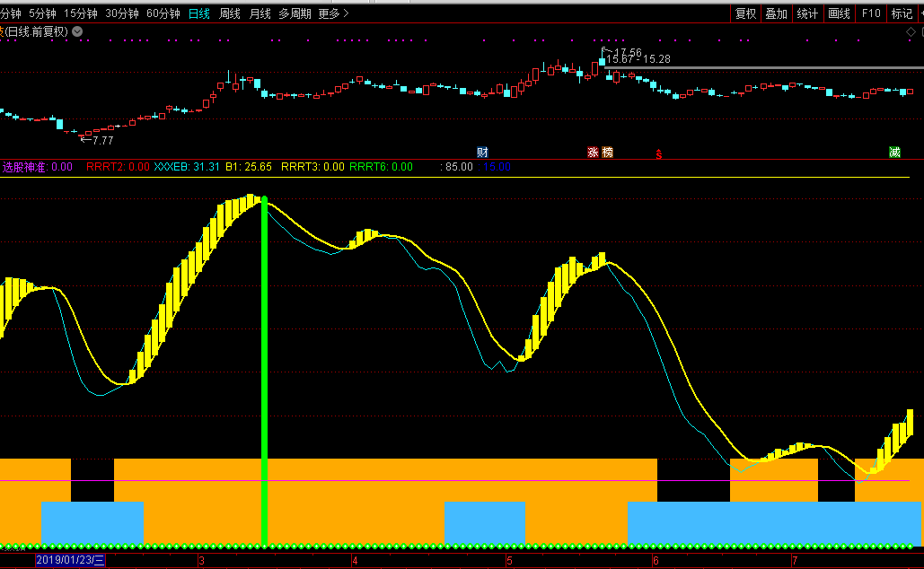
Task: Select the 月线 monthly chart tab
Action: (260, 13)
